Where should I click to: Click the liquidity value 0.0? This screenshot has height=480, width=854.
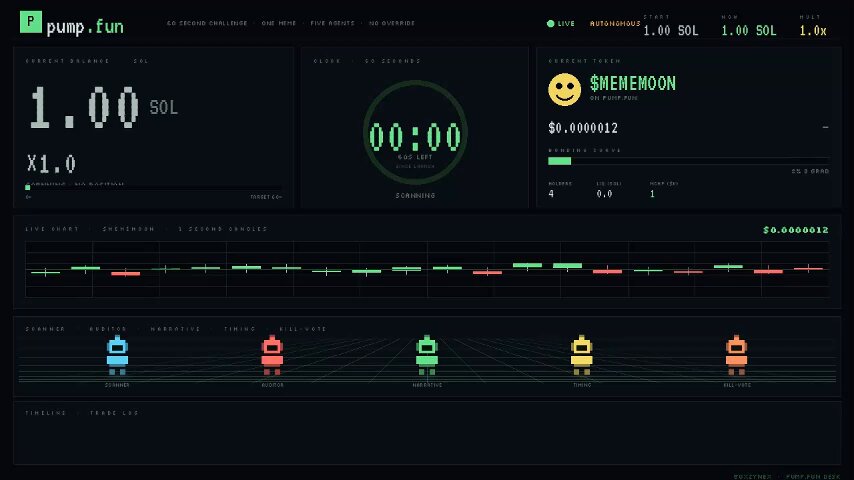pyautogui.click(x=604, y=193)
